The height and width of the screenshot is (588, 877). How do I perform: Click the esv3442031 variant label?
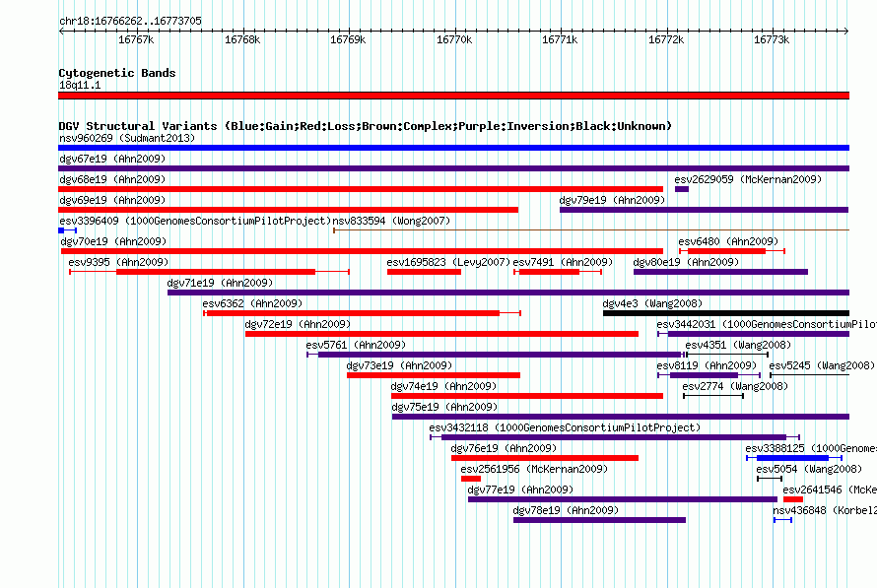(x=767, y=324)
